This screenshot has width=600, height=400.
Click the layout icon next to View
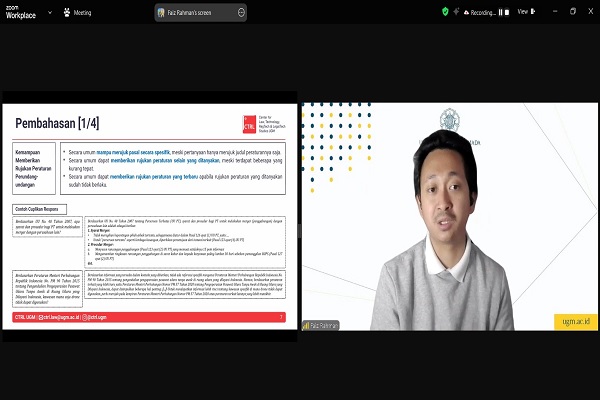533,12
